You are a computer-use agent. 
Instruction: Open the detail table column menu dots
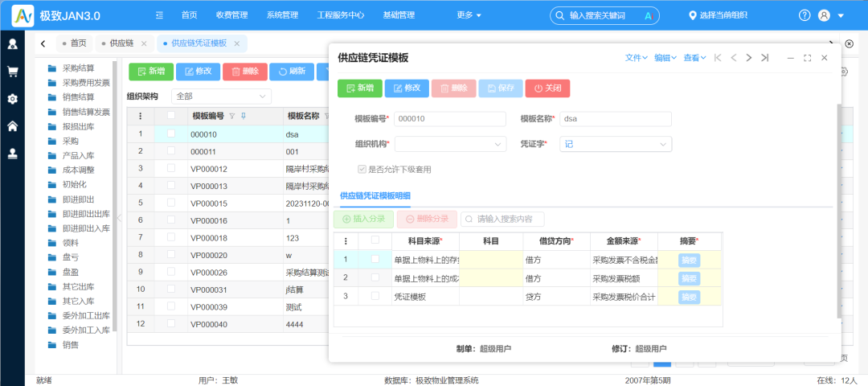point(346,241)
